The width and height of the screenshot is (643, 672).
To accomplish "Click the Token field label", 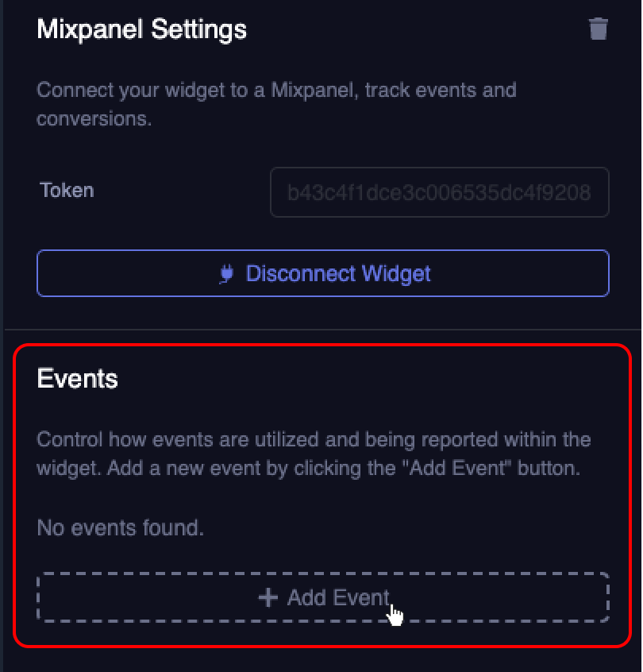I will coord(67,191).
